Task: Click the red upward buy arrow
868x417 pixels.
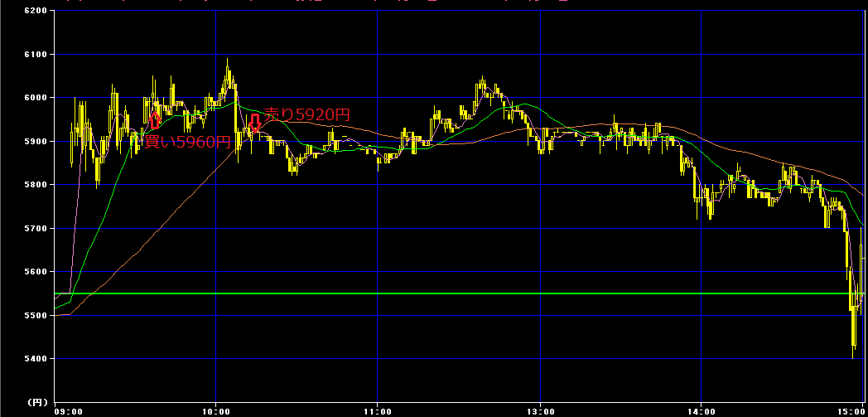Action: (x=156, y=121)
